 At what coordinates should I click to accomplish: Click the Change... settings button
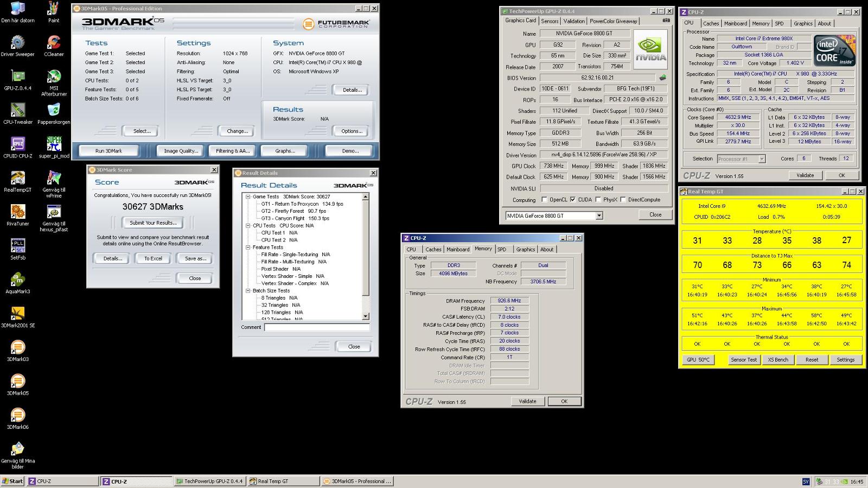tap(237, 131)
